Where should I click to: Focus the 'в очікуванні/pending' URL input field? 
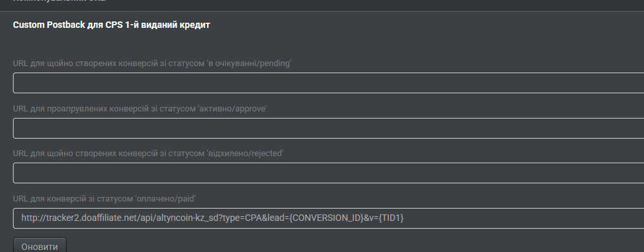(x=329, y=83)
